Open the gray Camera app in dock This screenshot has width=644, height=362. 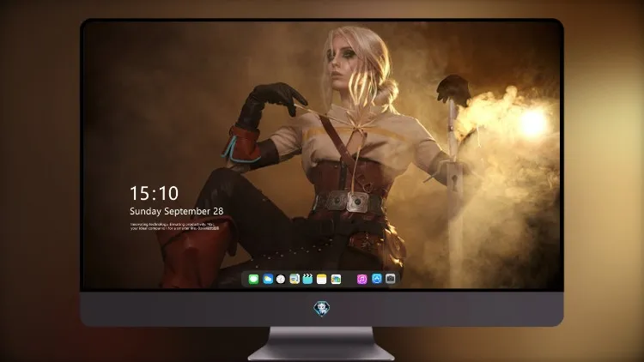click(391, 279)
